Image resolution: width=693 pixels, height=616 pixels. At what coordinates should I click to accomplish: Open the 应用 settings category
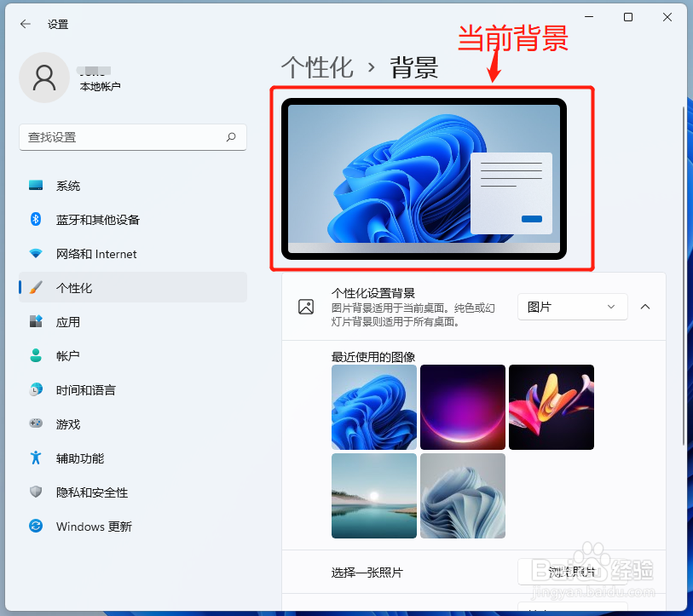click(x=133, y=322)
